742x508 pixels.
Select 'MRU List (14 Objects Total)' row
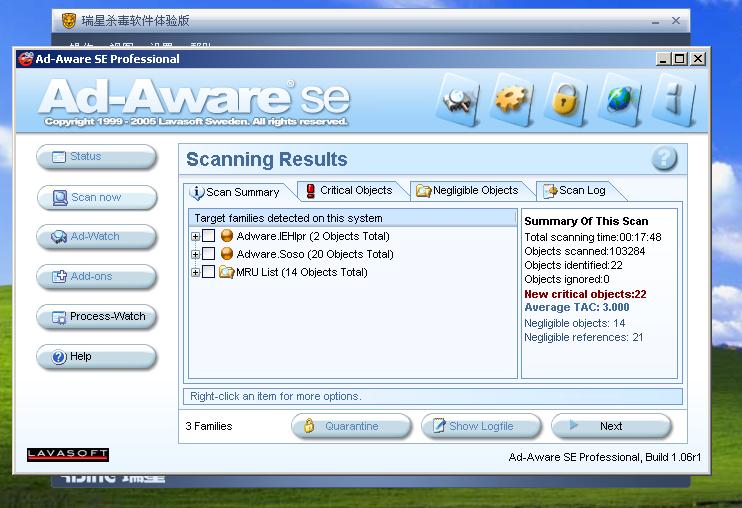click(x=301, y=272)
